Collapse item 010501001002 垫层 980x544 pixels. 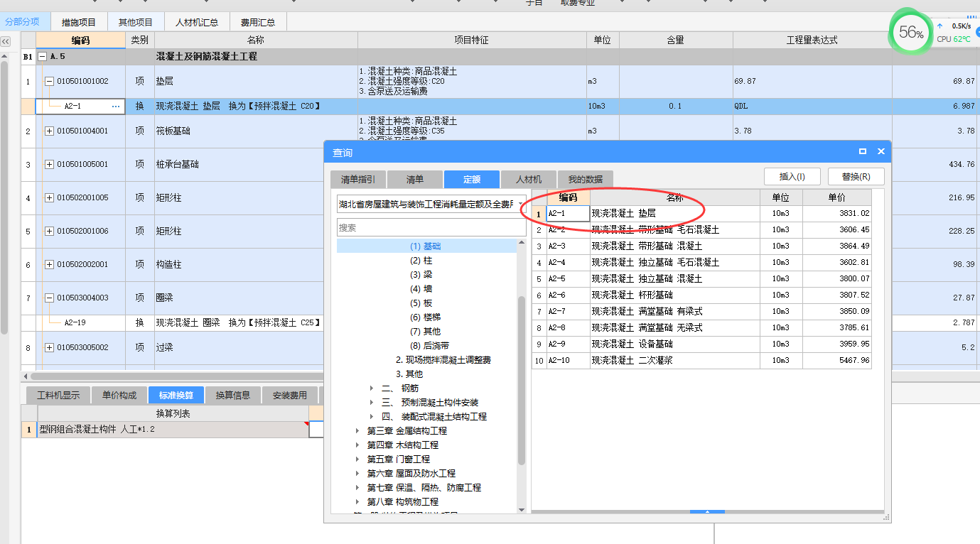[49, 81]
